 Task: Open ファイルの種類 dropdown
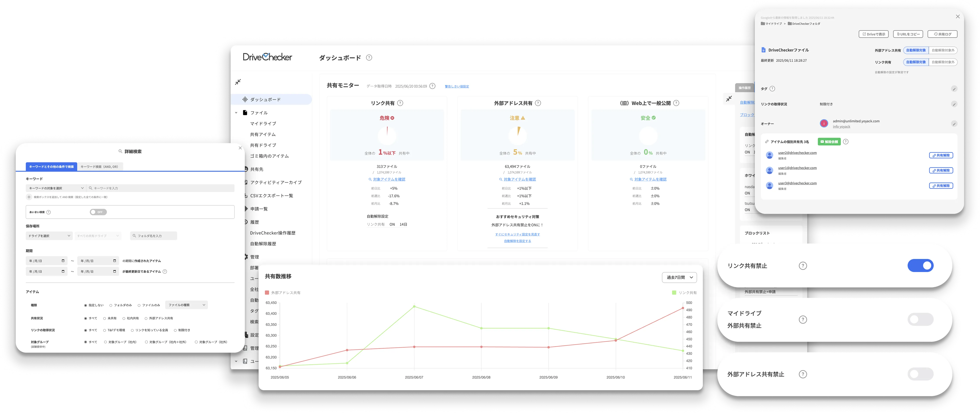(x=187, y=305)
